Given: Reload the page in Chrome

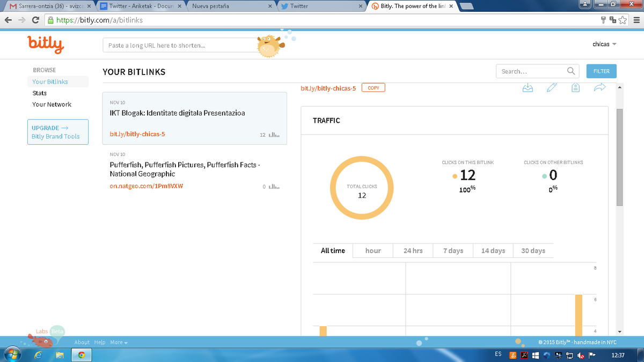Looking at the screenshot, I should pyautogui.click(x=35, y=20).
